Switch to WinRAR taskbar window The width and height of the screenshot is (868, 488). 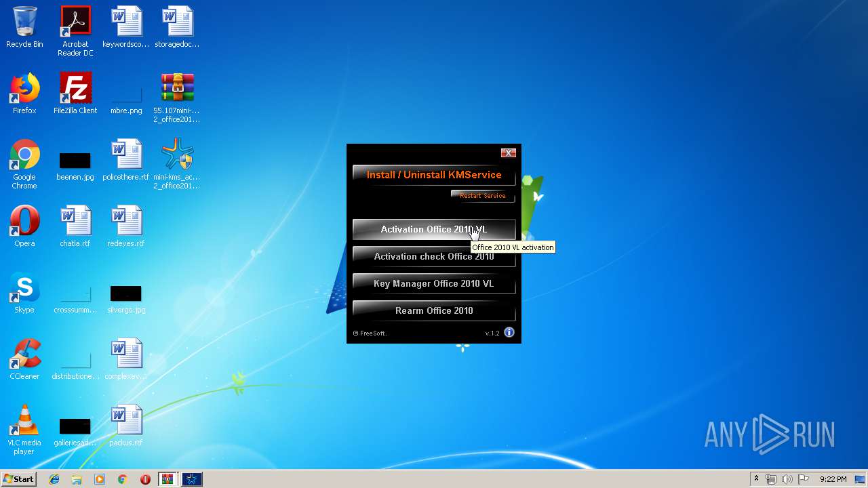(x=167, y=479)
